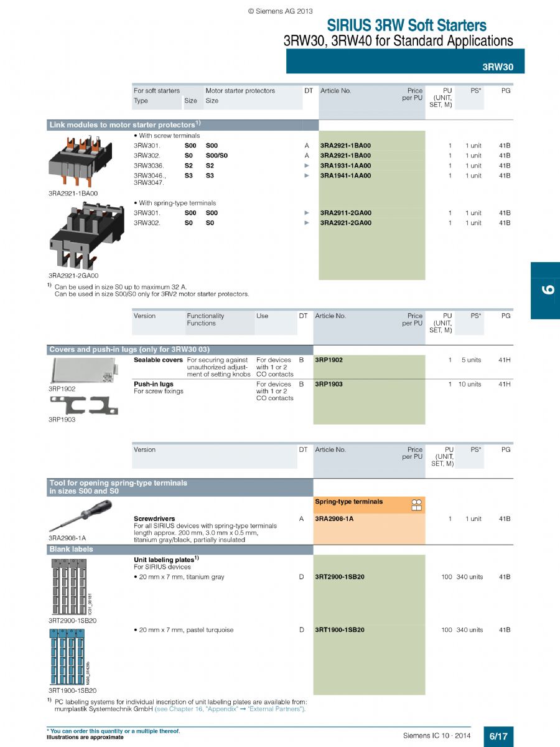This screenshot has width=560, height=747.
Task: Click the chapter 6 side tab
Action: click(545, 290)
